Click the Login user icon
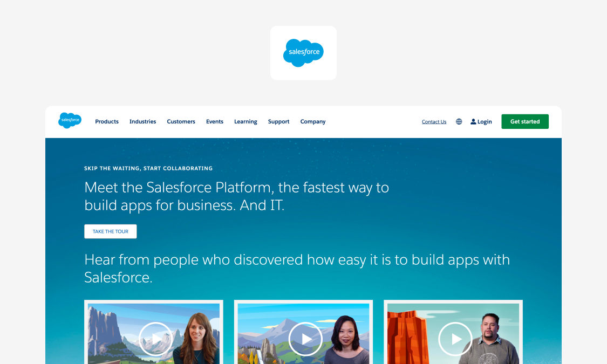607x364 pixels. (473, 121)
